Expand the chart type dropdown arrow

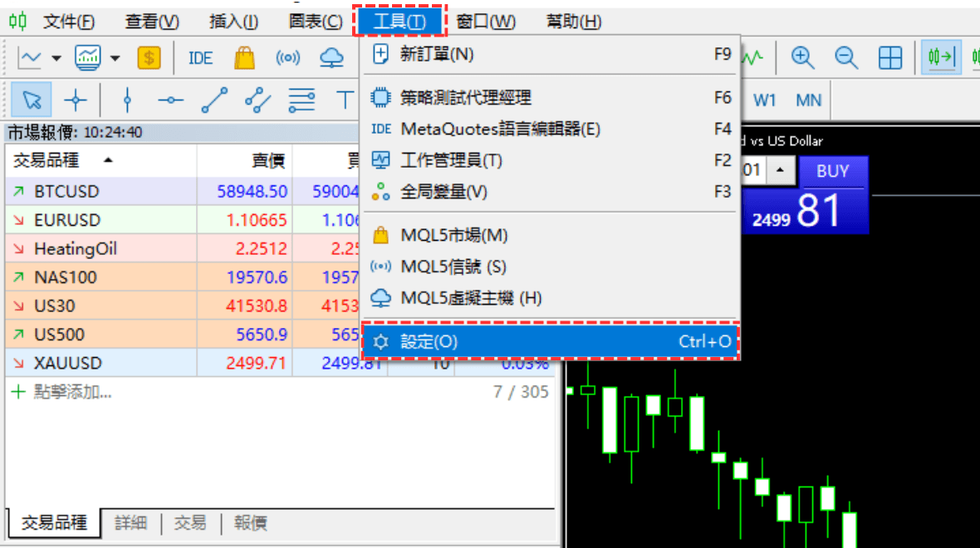click(x=56, y=58)
